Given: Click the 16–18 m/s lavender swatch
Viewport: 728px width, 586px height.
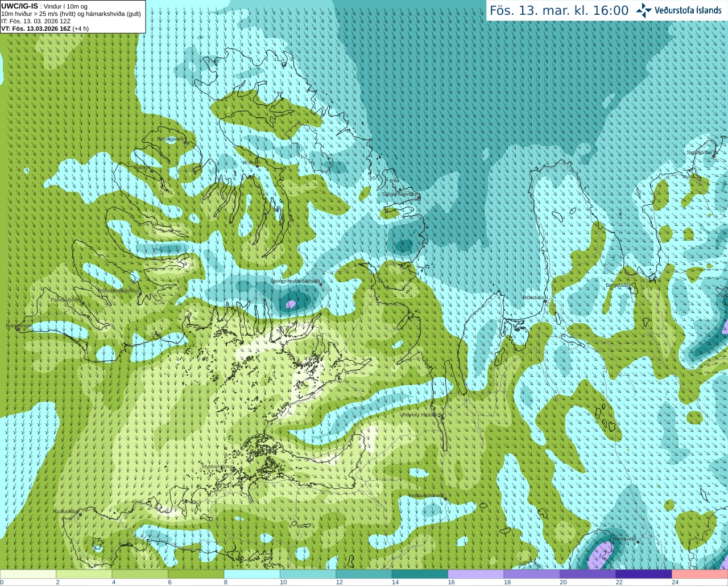Looking at the screenshot, I should point(476,574).
